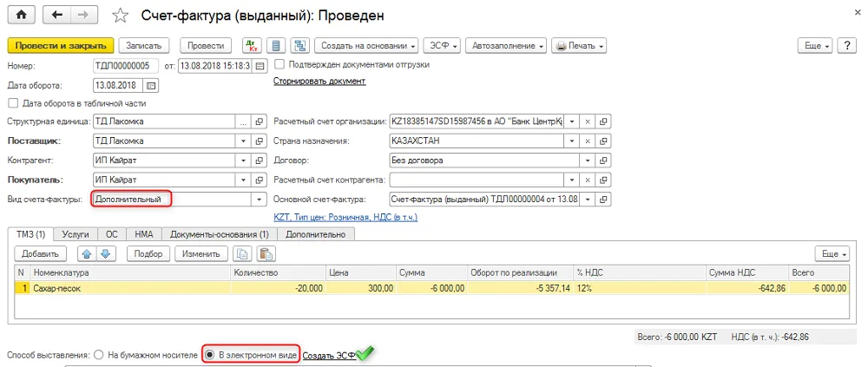Viewport: 868px width, 367px height.
Task: Open calendar for document date field
Action: pyautogui.click(x=260, y=66)
